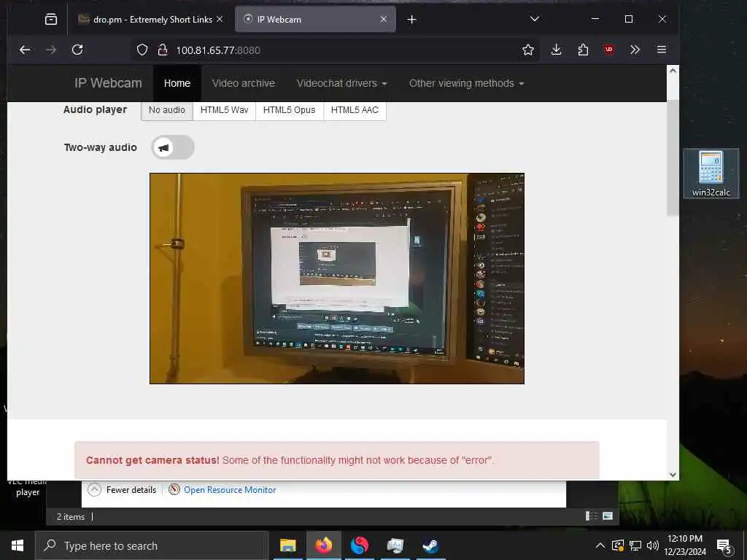Open the Video archive page
Screen dimensions: 747x560
tap(244, 83)
